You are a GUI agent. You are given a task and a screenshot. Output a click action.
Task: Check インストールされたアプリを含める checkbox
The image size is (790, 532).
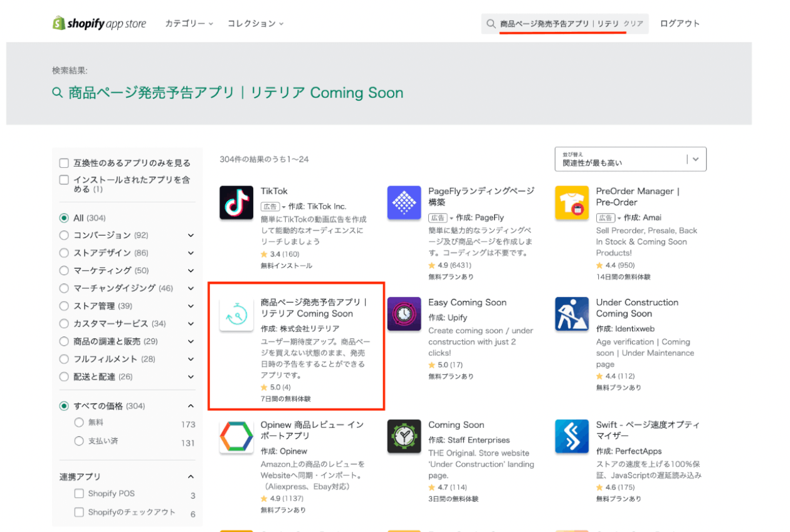pos(64,180)
